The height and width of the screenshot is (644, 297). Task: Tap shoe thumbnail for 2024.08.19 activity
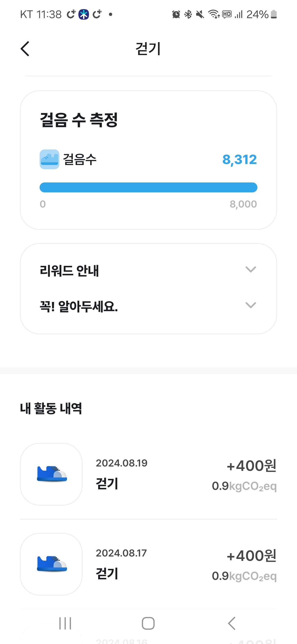pos(51,474)
